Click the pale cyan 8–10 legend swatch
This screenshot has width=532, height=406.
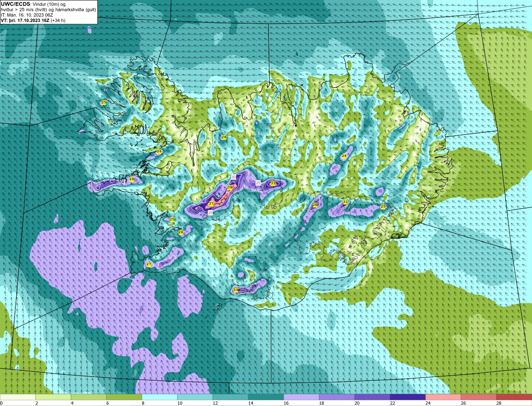(x=160, y=397)
